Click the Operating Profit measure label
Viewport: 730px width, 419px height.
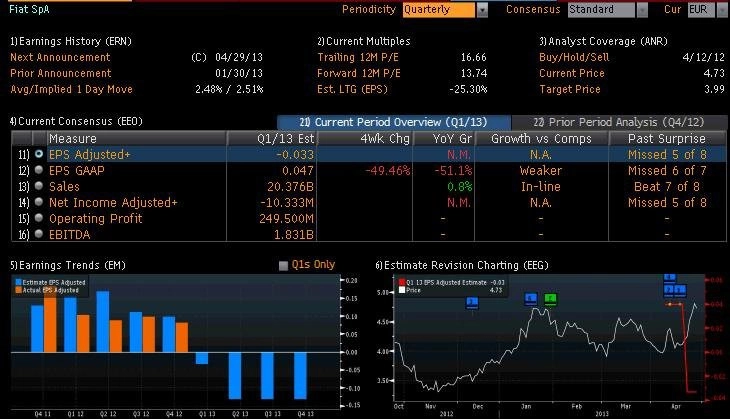95,218
